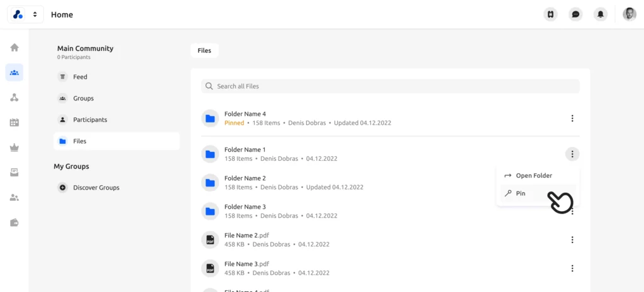The height and width of the screenshot is (292, 644).
Task: Open the notifications bell
Action: pos(601,14)
